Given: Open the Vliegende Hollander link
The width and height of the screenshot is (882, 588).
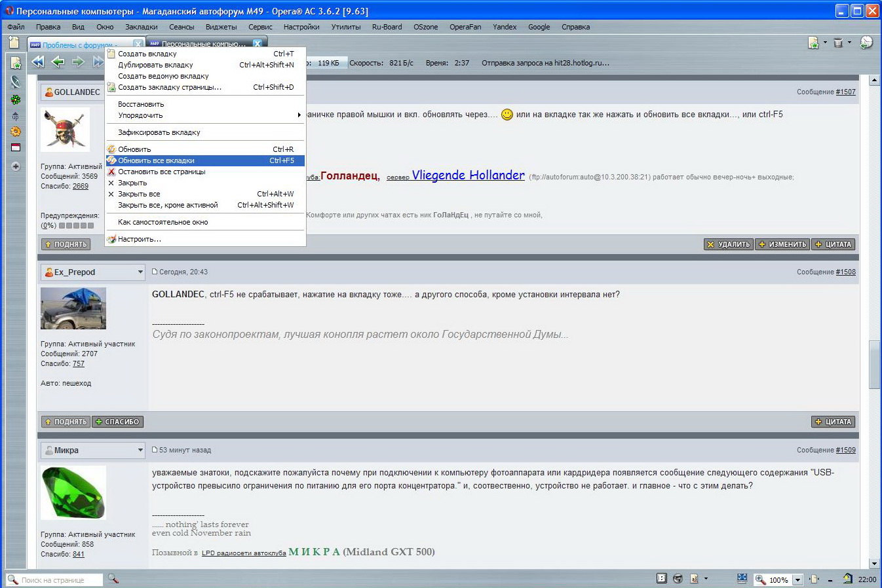Looking at the screenshot, I should 468,175.
